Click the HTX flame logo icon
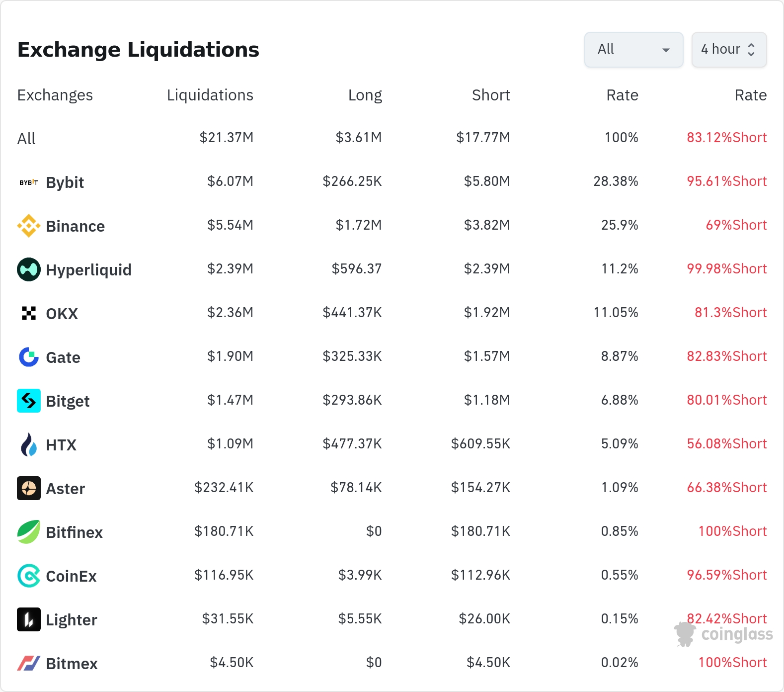 (29, 444)
